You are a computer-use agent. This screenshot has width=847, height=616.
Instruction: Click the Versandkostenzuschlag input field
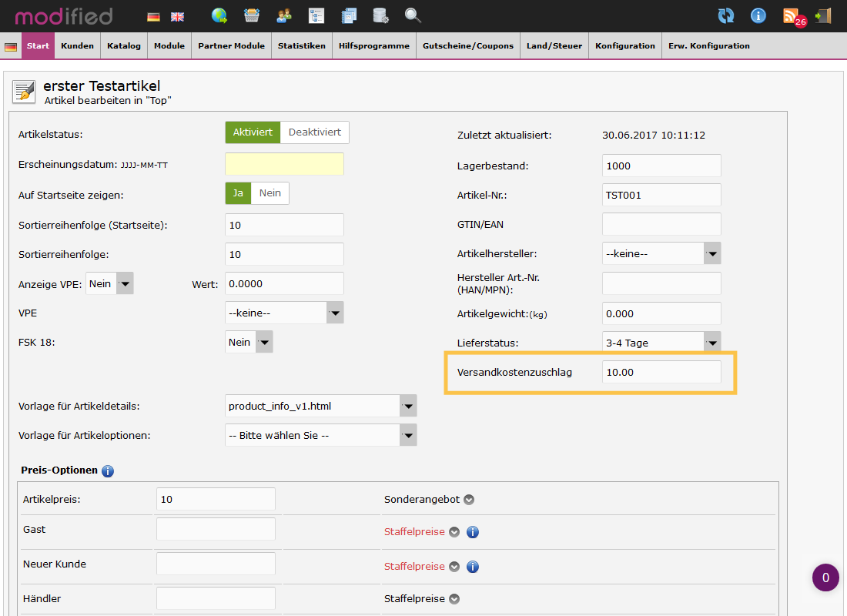tap(661, 372)
